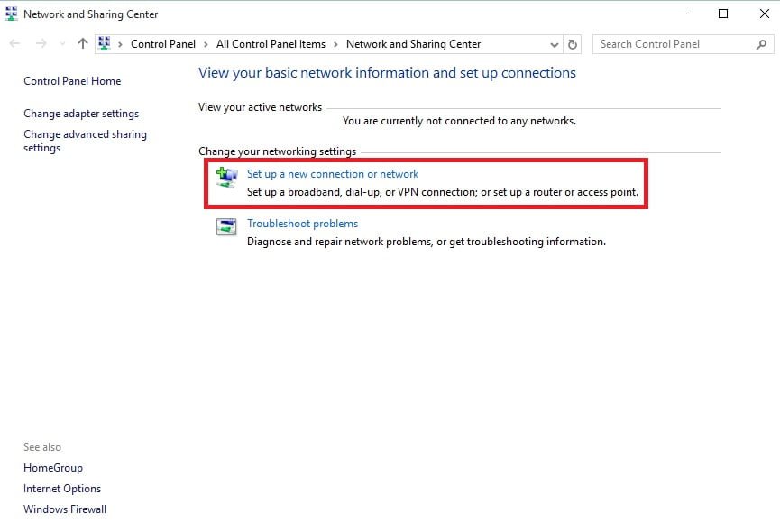Click the up one level arrow
780x532 pixels.
coord(83,44)
